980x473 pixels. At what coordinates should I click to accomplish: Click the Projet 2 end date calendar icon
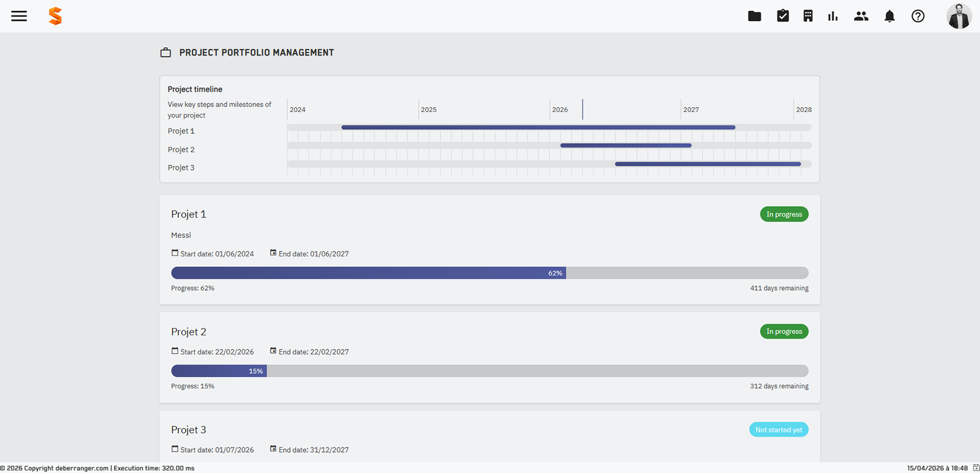[273, 351]
